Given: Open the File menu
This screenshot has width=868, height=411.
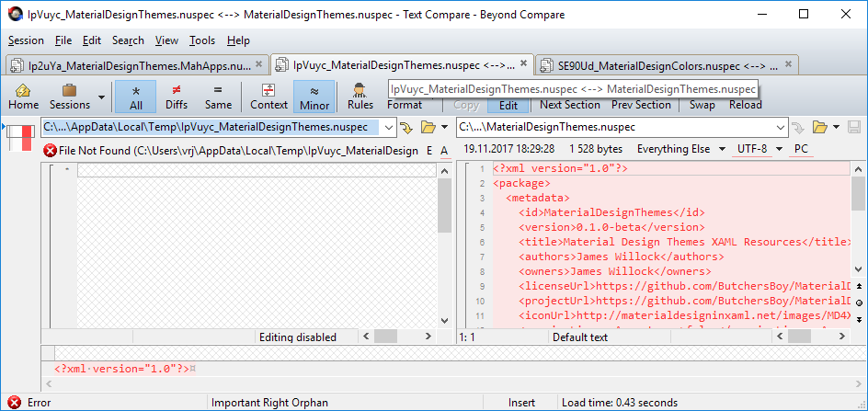Looking at the screenshot, I should [x=63, y=40].
